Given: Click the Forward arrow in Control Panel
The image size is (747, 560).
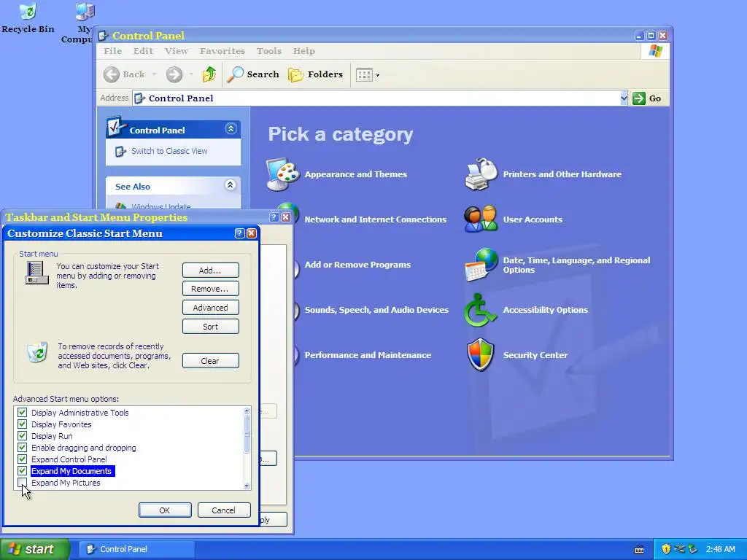Looking at the screenshot, I should [x=174, y=74].
